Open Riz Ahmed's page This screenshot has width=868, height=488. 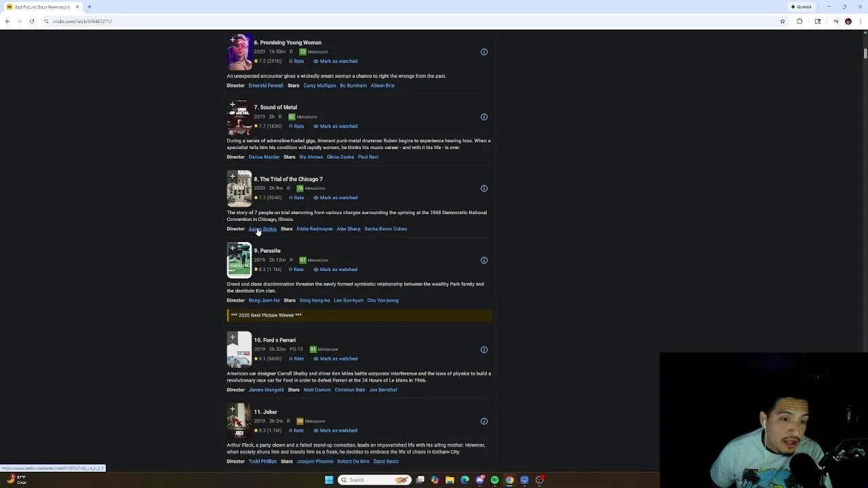pos(311,157)
